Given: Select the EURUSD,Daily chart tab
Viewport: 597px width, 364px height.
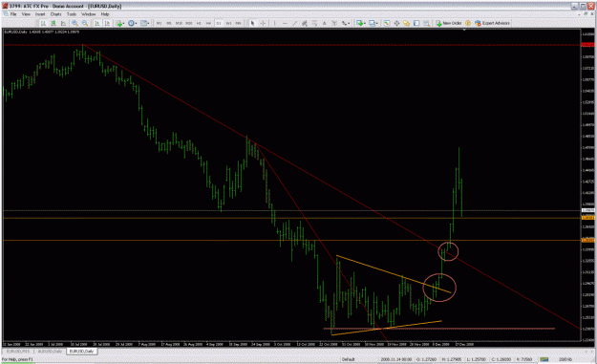Looking at the screenshot, I should 82,352.
